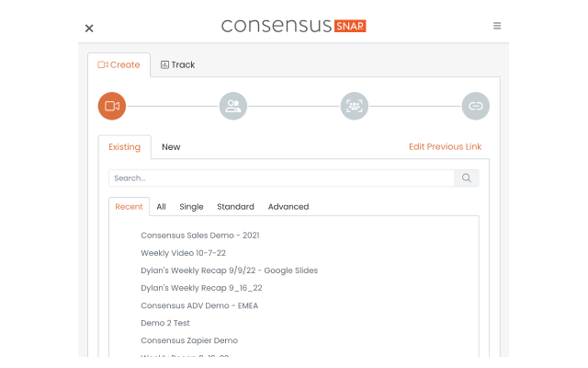Select the New tab
Image resolution: width=588 pixels, height=368 pixels.
click(171, 147)
